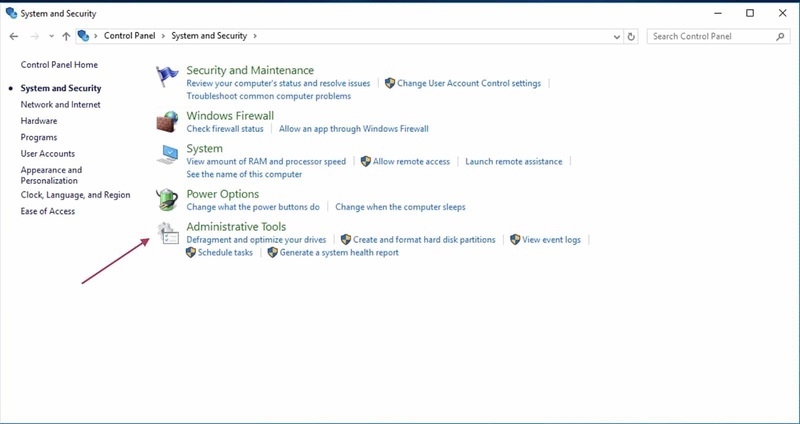This screenshot has height=424, width=800.
Task: Open Network and Internet category
Action: tap(60, 105)
